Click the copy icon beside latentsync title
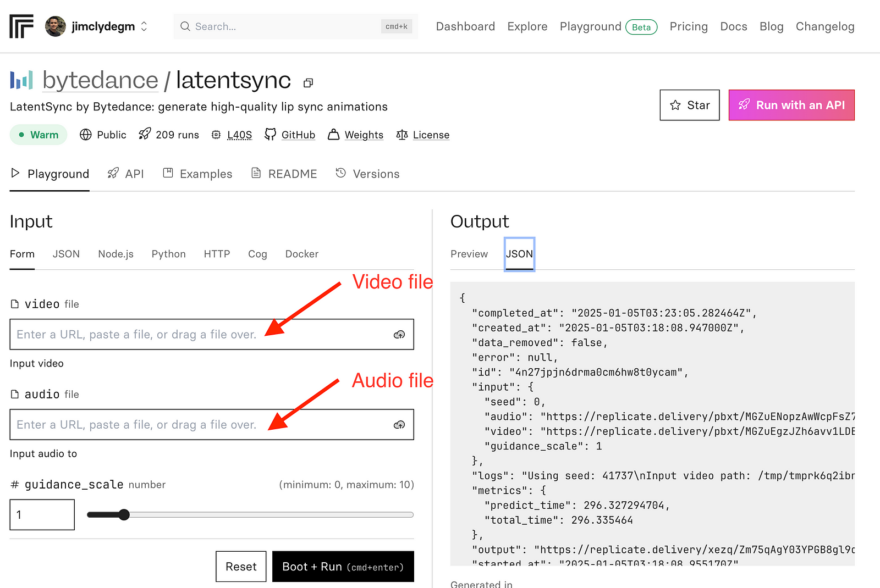This screenshot has width=880, height=588. coord(308,82)
